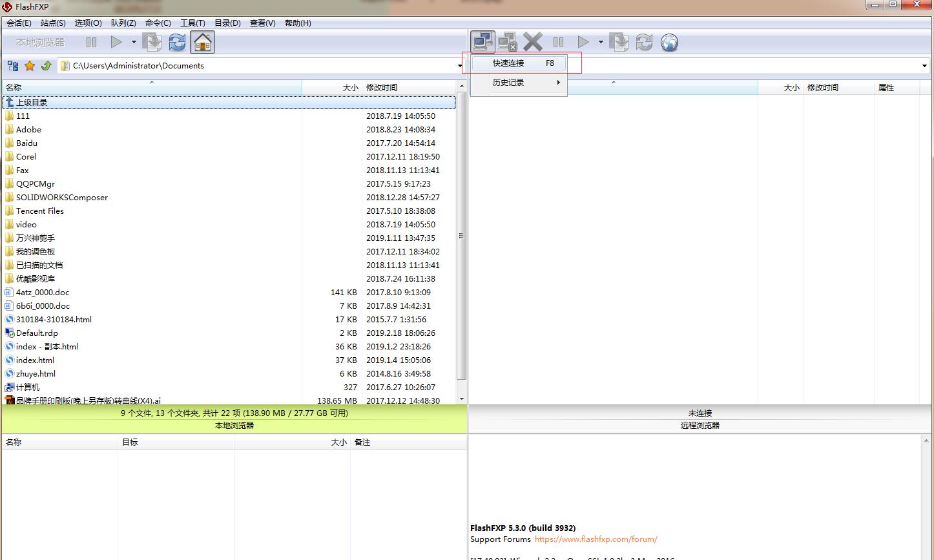Screen dimensions: 934x560
Task: Open the local favorites star icon
Action: pyautogui.click(x=30, y=66)
